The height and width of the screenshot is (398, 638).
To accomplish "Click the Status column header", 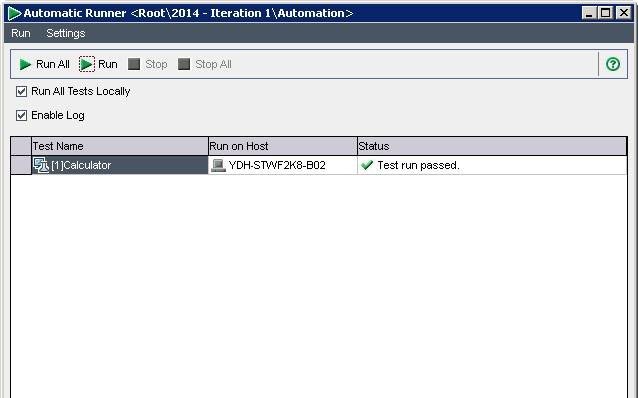I will coord(492,146).
